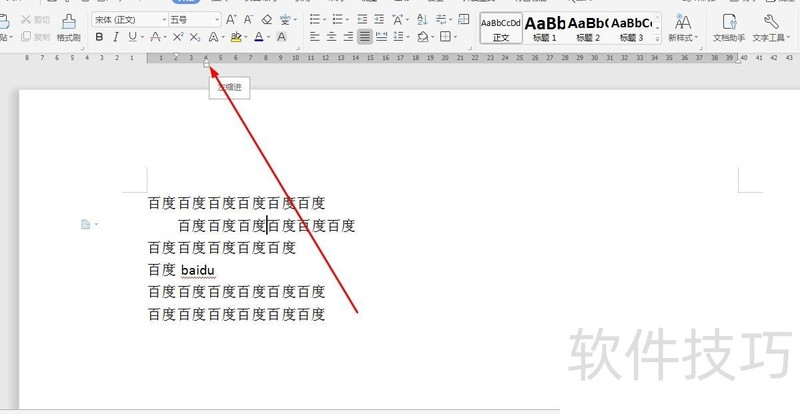Open the show/hide marks tool

pyautogui.click(x=441, y=20)
